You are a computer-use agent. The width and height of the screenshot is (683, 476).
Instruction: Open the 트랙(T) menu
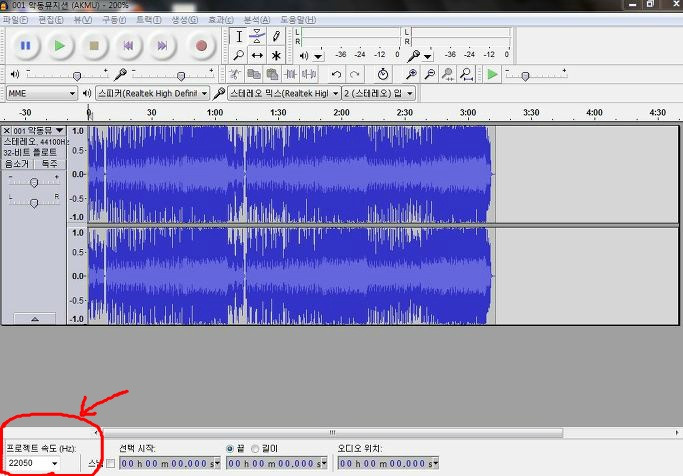[149, 20]
